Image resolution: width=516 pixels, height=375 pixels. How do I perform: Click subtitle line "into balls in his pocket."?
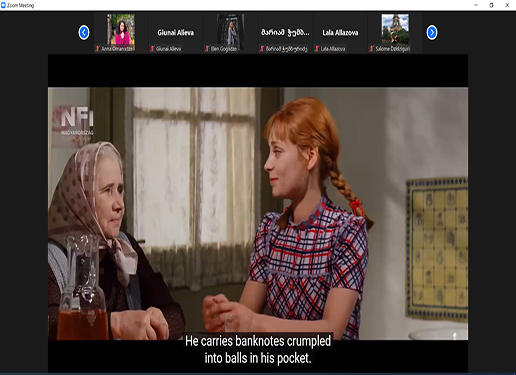pyautogui.click(x=258, y=358)
